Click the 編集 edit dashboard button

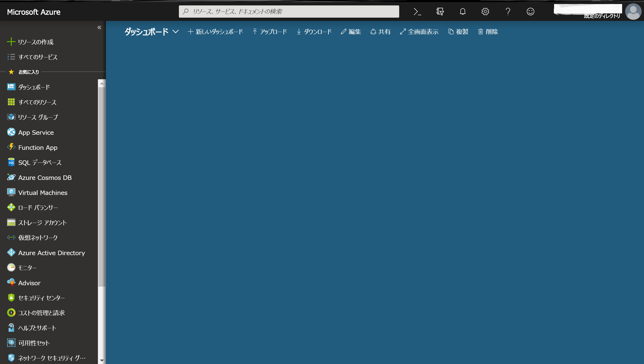(351, 32)
